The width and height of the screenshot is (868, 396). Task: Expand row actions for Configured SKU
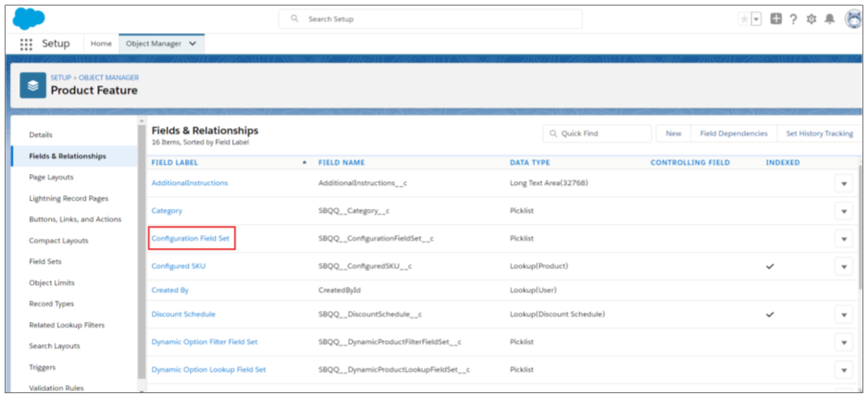[x=844, y=266]
